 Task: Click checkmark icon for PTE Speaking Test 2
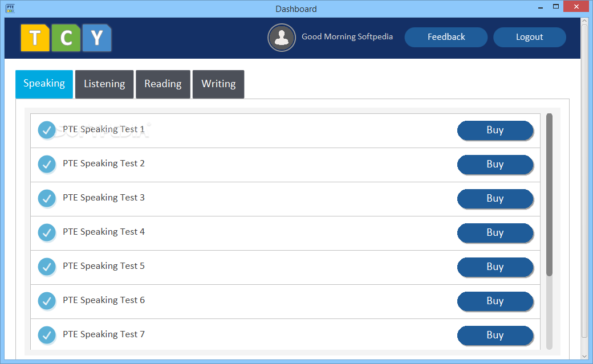(x=47, y=164)
